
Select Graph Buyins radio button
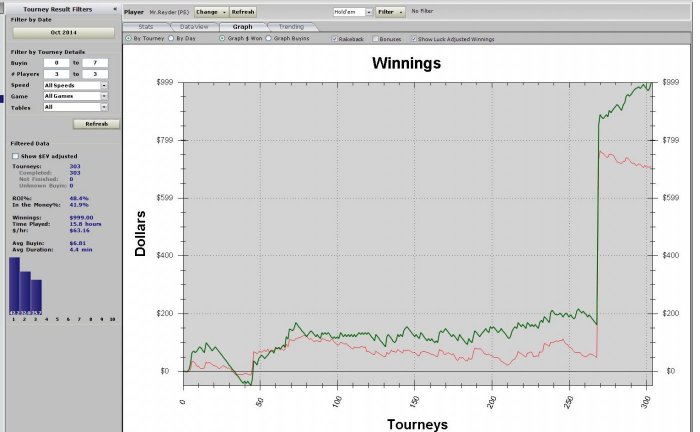pos(268,38)
